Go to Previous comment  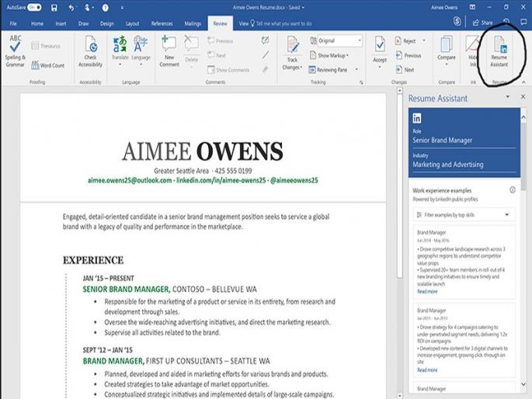click(x=221, y=41)
